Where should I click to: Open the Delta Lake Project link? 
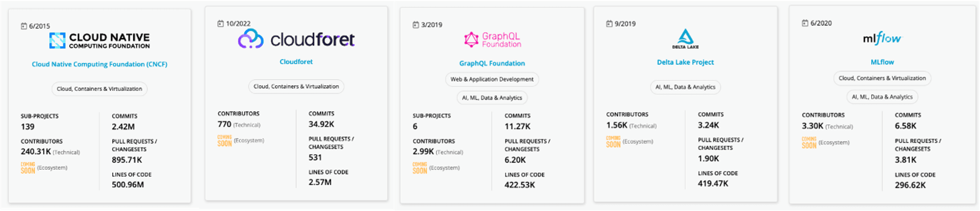pyautogui.click(x=685, y=62)
